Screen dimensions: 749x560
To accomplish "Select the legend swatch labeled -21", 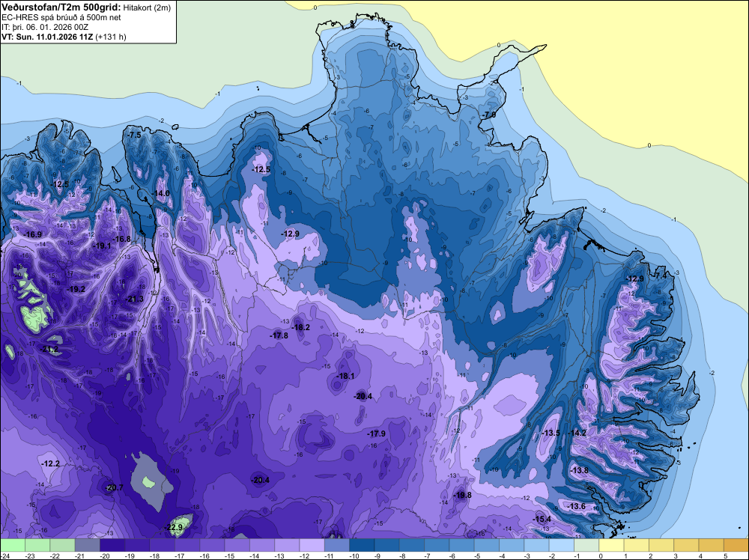I will pos(88,545).
